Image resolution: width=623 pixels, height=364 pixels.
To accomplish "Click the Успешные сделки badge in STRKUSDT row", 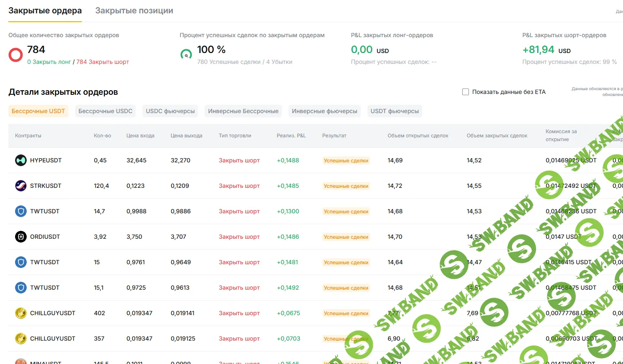I will 346,186.
